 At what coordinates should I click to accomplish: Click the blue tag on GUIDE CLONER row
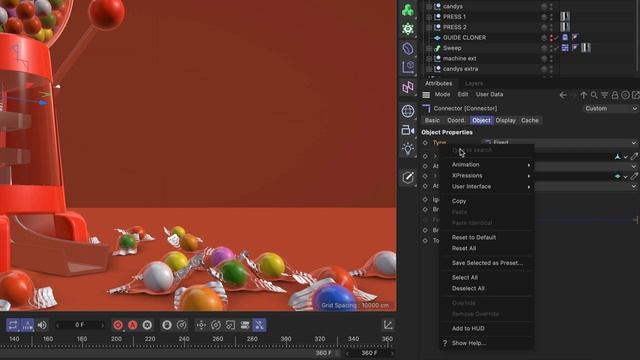(565, 37)
